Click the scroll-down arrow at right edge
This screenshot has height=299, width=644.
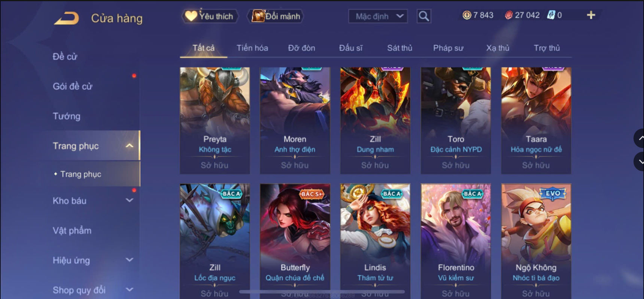[639, 162]
